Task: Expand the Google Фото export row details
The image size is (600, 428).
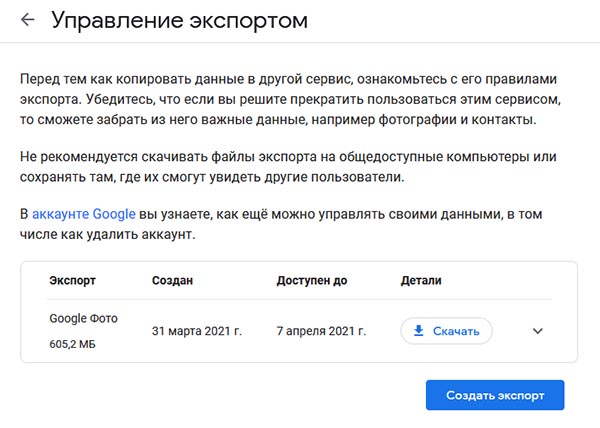Action: (x=538, y=331)
